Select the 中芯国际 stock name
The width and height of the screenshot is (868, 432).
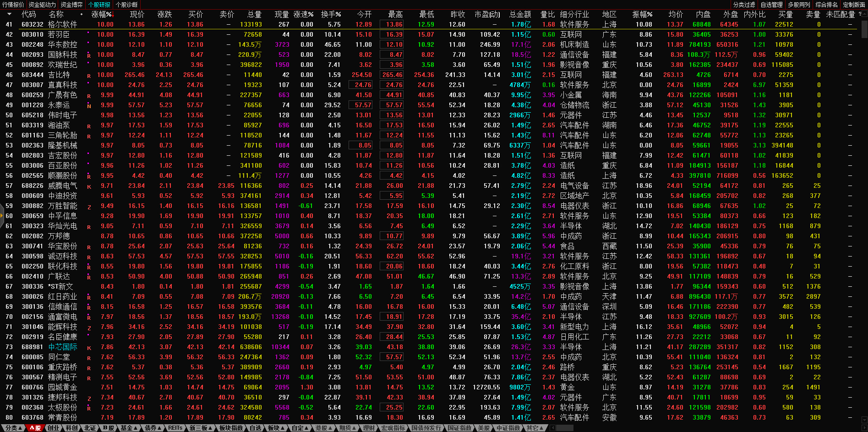[63, 347]
